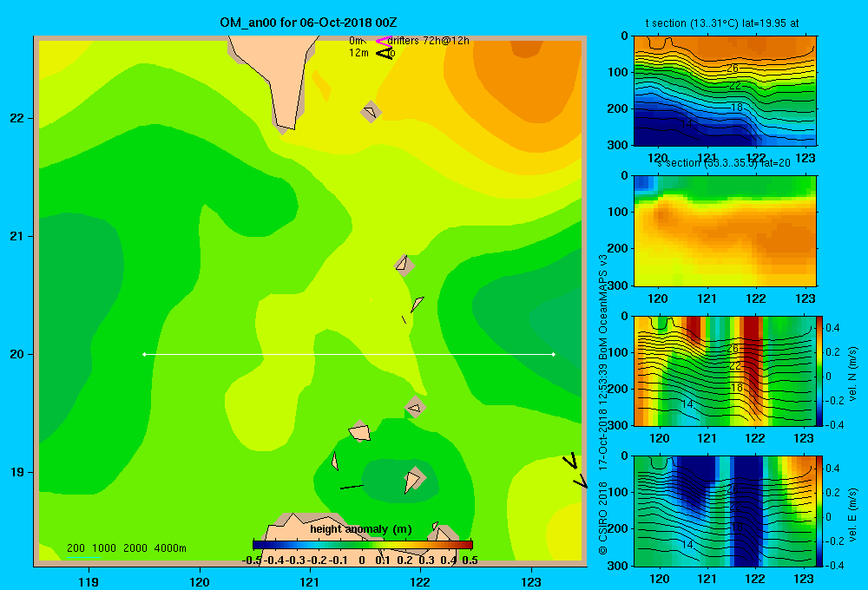The height and width of the screenshot is (590, 868).
Task: Click longitude label '123' below main map
Action: click(531, 581)
